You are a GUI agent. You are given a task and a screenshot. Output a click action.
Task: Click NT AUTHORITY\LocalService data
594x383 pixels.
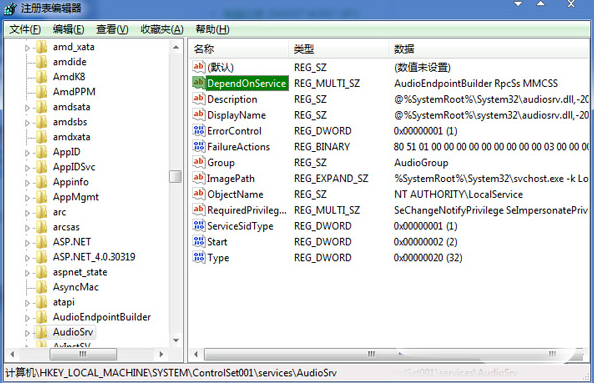click(x=458, y=194)
